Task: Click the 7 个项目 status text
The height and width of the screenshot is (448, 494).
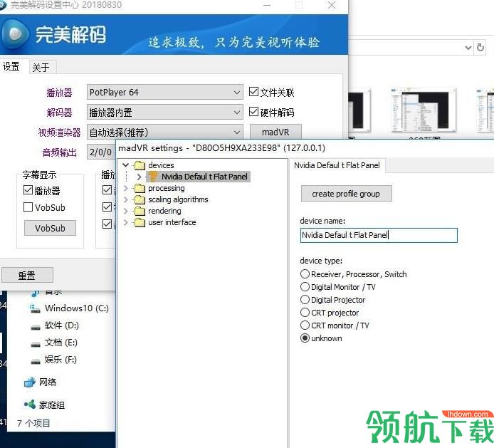Action: coord(33,423)
